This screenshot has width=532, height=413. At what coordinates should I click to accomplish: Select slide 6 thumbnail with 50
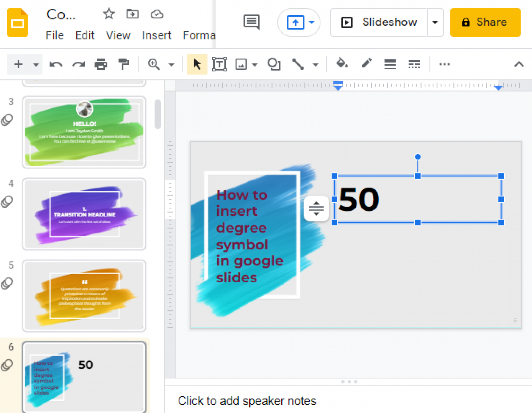coord(84,377)
